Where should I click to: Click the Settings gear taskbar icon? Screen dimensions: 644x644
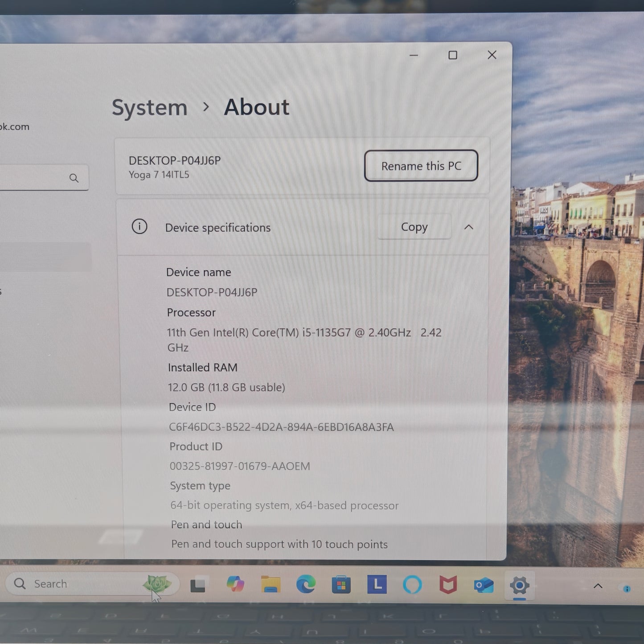[x=520, y=585]
